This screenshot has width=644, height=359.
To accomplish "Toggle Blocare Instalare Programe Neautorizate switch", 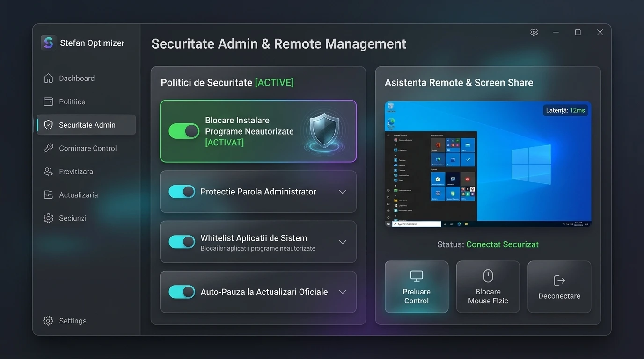I will 184,131.
